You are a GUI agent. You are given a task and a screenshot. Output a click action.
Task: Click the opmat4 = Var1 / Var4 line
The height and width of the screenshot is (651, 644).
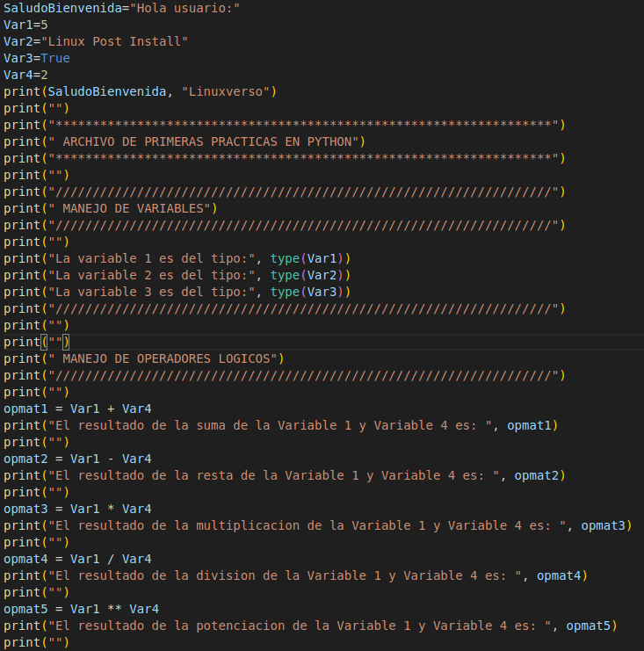[77, 559]
